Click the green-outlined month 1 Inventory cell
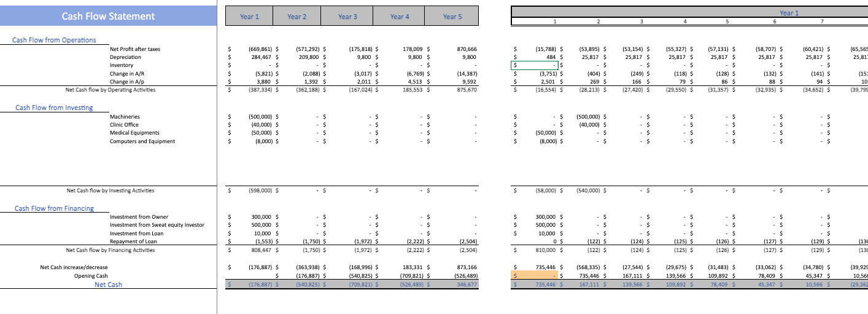 (535, 65)
